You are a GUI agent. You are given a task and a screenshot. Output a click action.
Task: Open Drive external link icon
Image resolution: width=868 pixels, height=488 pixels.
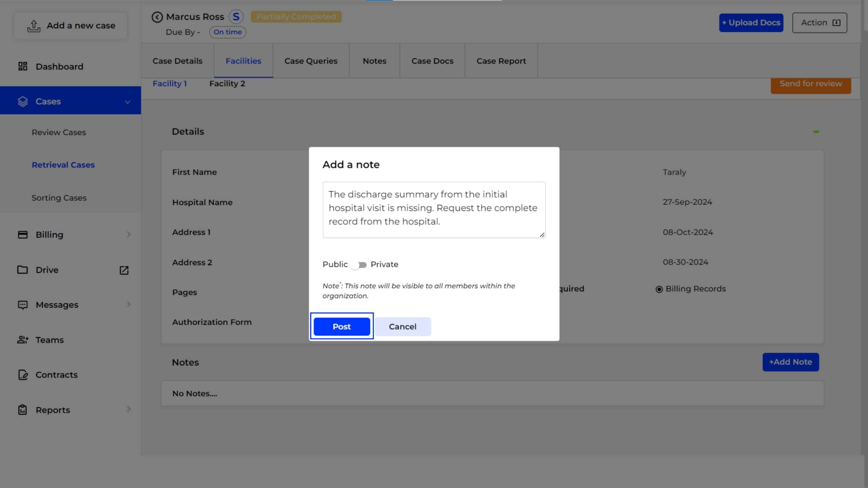click(x=124, y=270)
